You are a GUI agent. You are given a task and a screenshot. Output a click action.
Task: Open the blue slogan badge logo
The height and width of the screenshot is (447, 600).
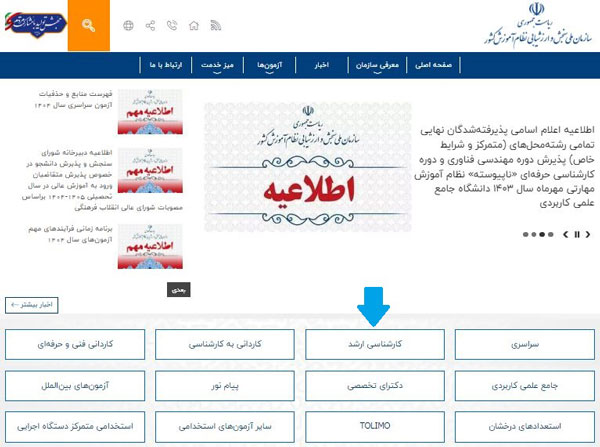click(x=35, y=24)
